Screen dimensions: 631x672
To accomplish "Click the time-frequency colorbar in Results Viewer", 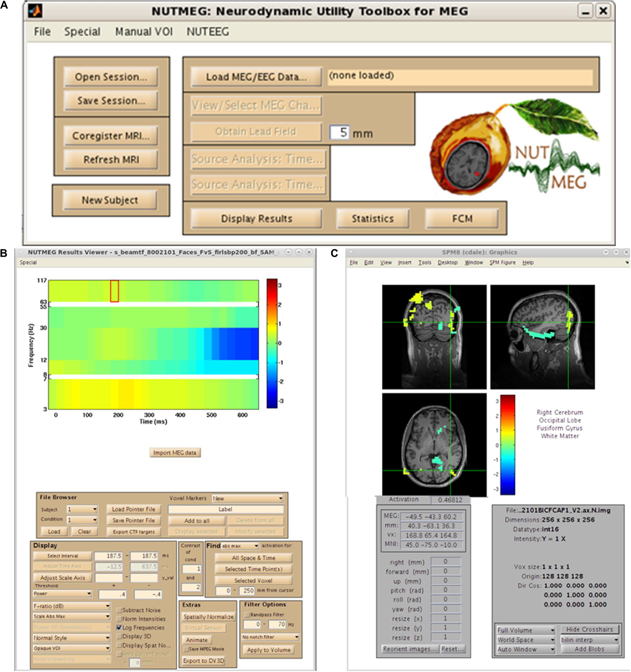I will tap(272, 343).
